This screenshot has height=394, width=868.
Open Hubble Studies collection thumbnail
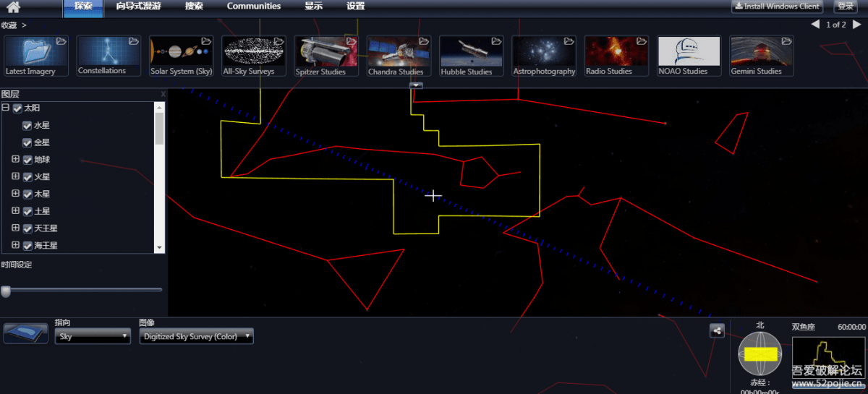pyautogui.click(x=471, y=56)
